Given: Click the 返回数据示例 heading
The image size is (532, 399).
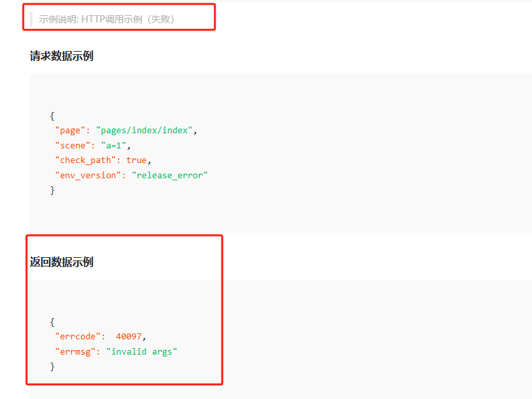Looking at the screenshot, I should coord(61,262).
